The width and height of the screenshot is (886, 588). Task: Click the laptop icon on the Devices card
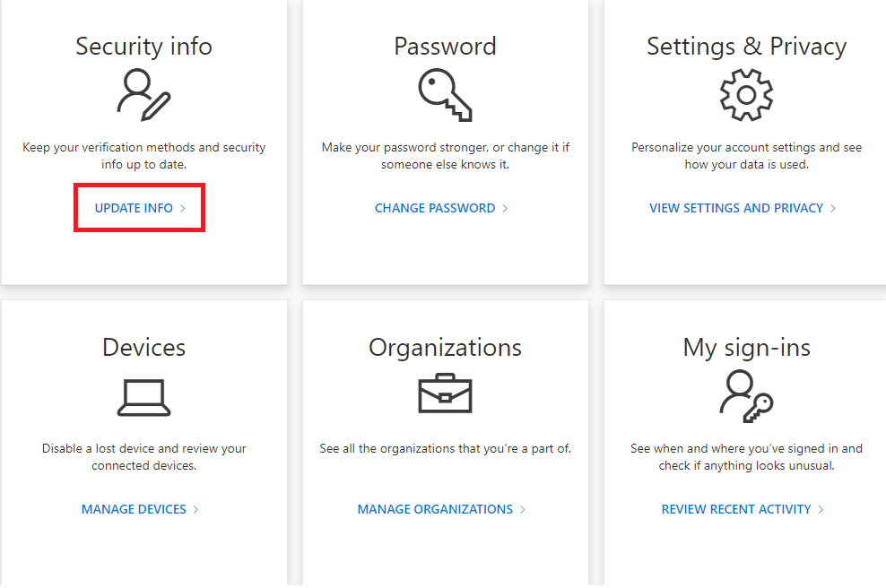click(x=143, y=394)
